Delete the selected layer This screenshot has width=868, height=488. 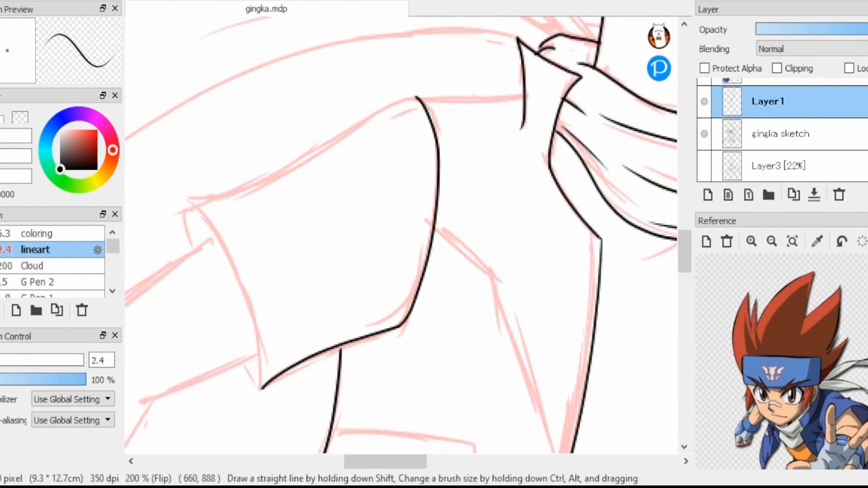pos(839,195)
